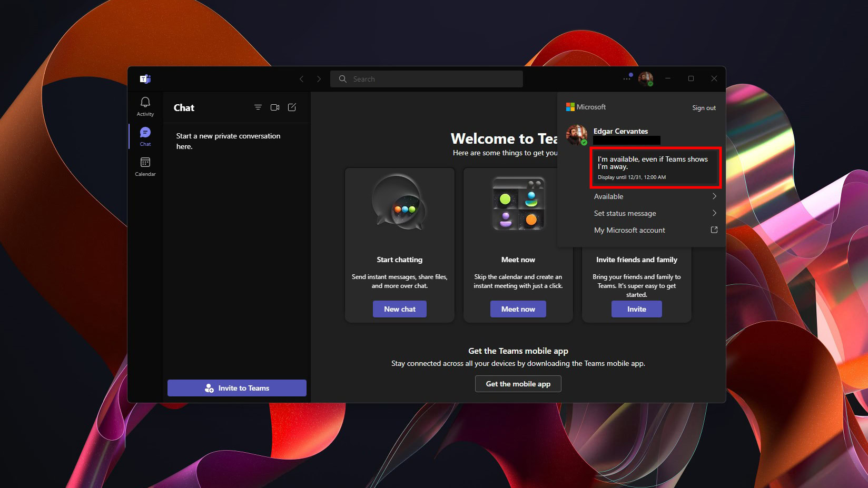Click Get the mobile app button
Image resolution: width=868 pixels, height=488 pixels.
click(x=518, y=384)
